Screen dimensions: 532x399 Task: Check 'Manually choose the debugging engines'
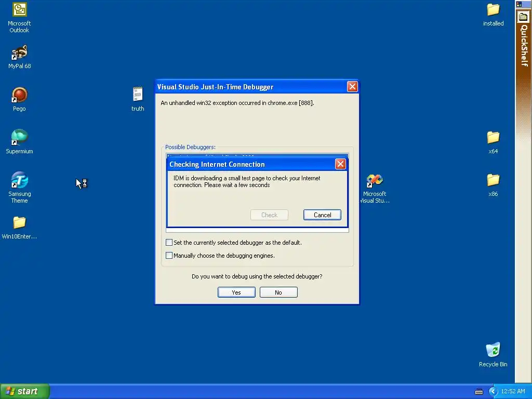[x=169, y=255]
